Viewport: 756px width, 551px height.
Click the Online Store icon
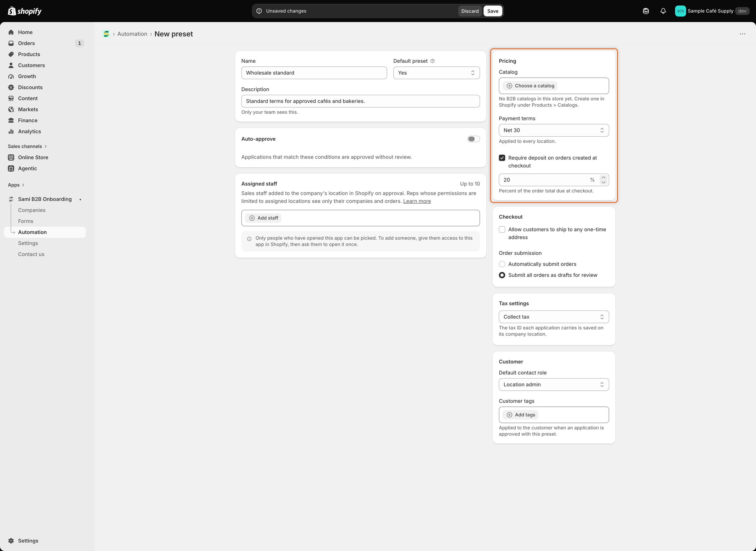click(11, 157)
